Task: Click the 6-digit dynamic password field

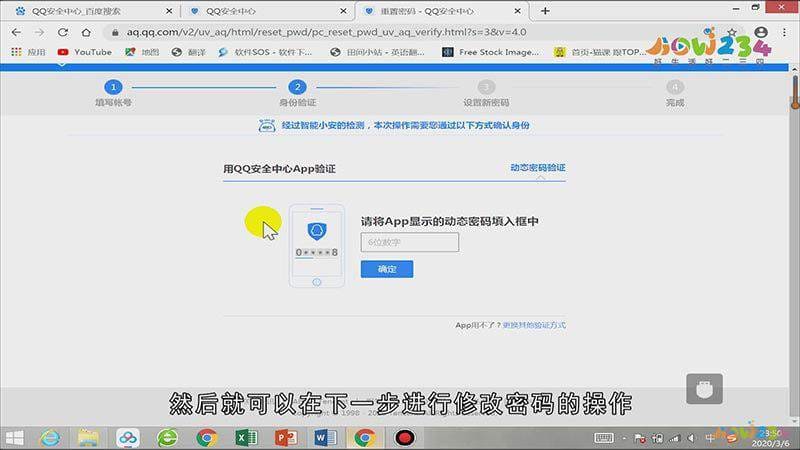Action: (410, 242)
